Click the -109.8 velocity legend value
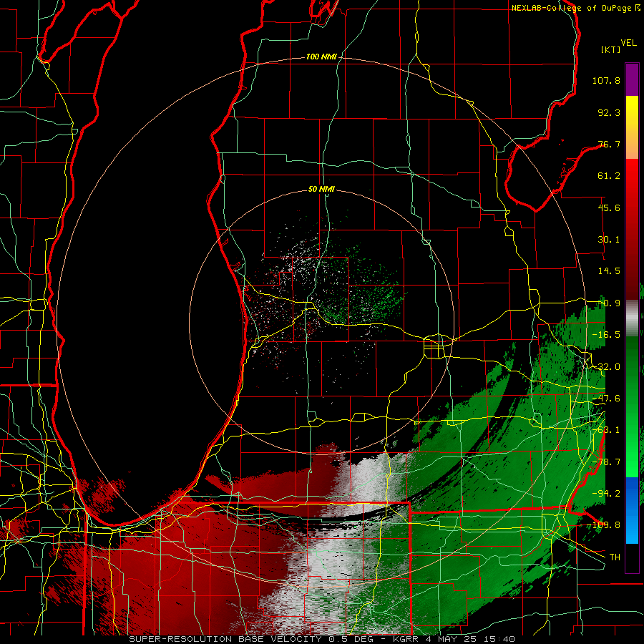The width and height of the screenshot is (644, 644). coord(604,525)
